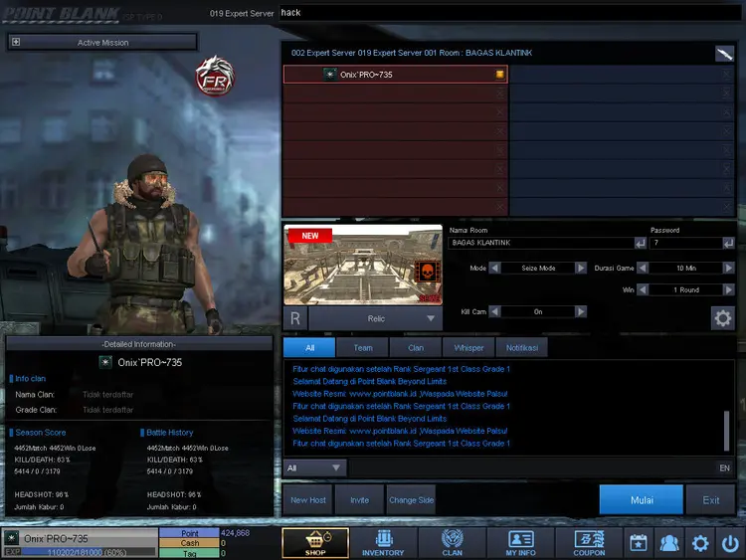Click the Battle History heading

click(170, 433)
